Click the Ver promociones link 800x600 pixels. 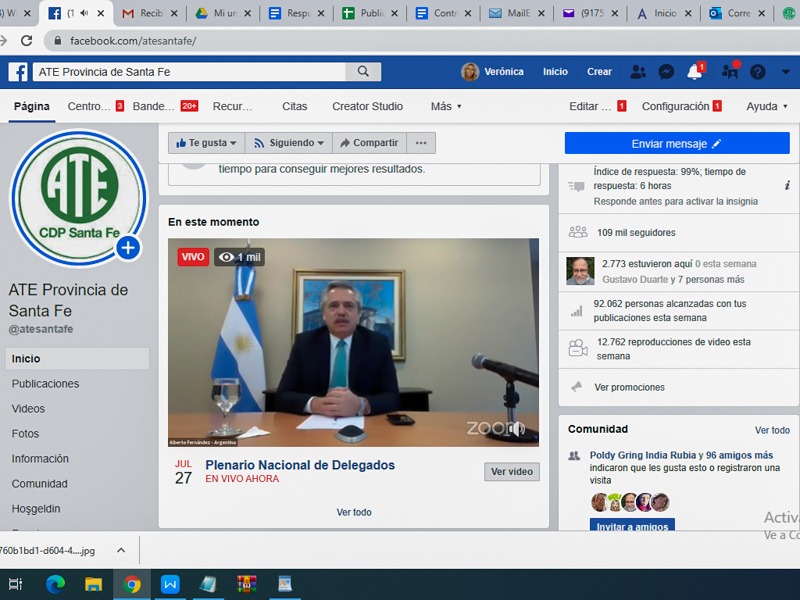pyautogui.click(x=630, y=387)
